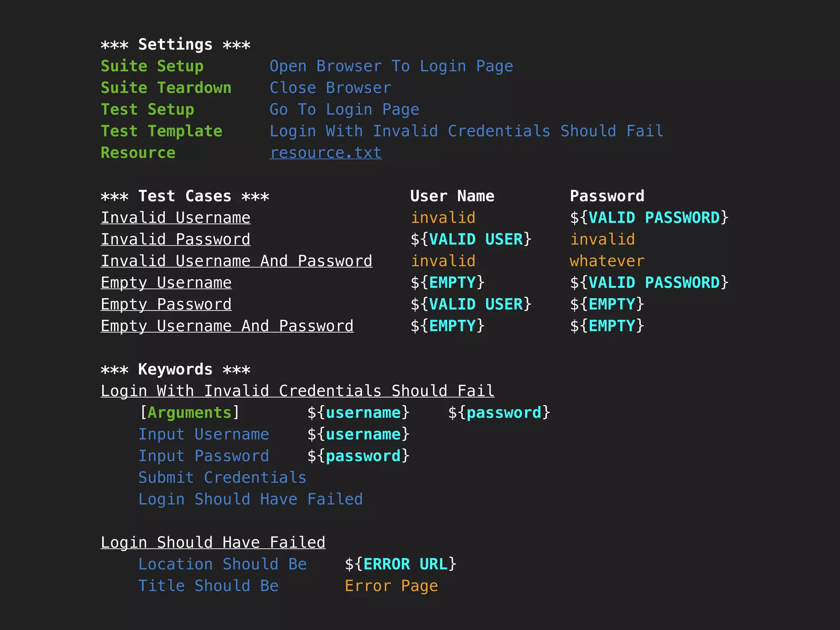This screenshot has height=630, width=840.
Task: Click the template value in Settings
Action: tap(466, 131)
